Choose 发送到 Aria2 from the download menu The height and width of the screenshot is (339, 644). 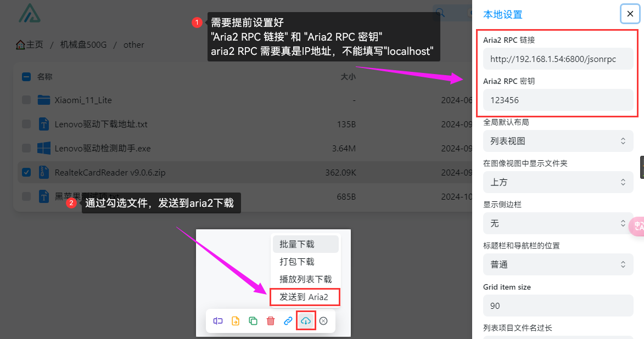(305, 297)
